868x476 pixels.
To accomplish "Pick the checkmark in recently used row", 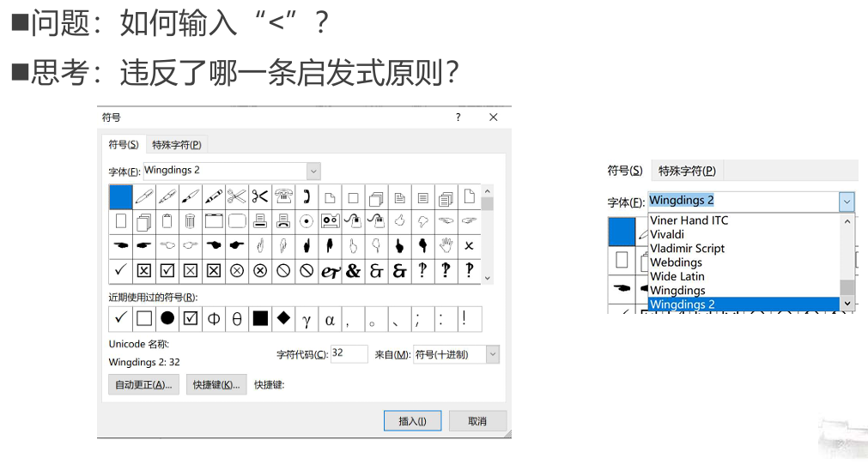I will click(x=120, y=318).
